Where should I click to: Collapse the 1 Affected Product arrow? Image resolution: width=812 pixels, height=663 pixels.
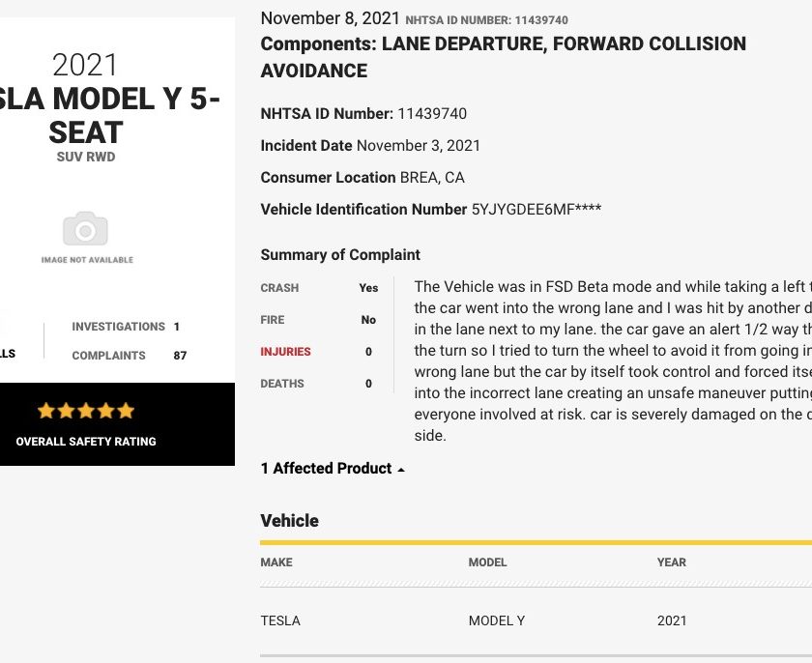click(401, 470)
